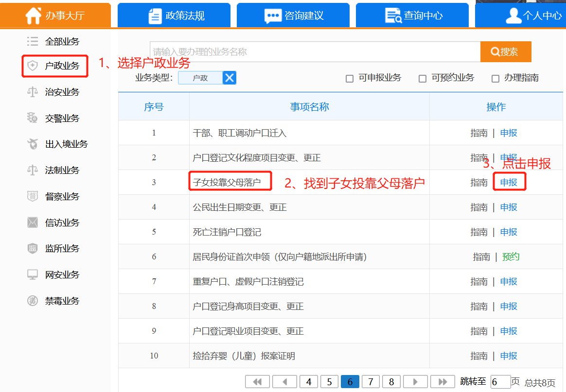Go to the next page arrow
The width and height of the screenshot is (566, 392).
pyautogui.click(x=415, y=382)
